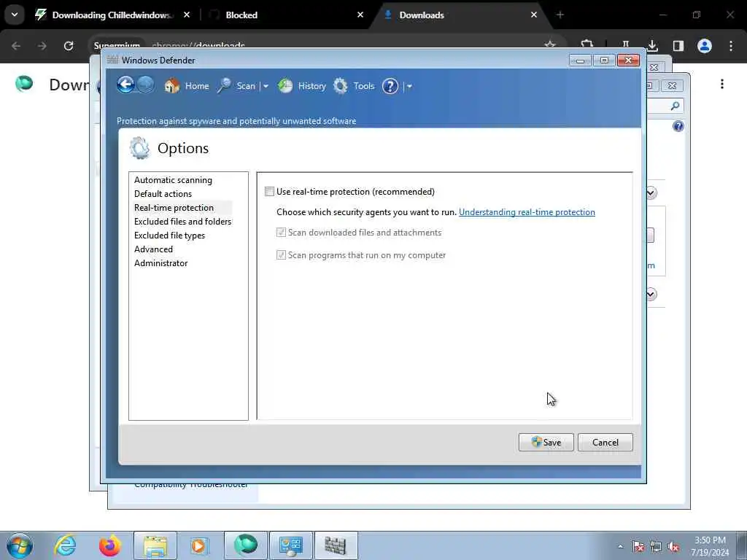Image resolution: width=747 pixels, height=560 pixels.
Task: Open Understanding real-time protection link
Action: [x=527, y=212]
